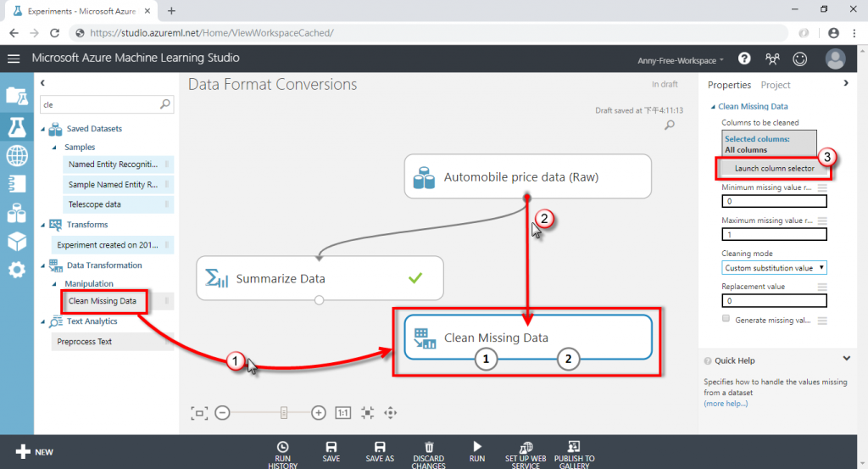Click the pan mode arrows icon

tap(390, 413)
